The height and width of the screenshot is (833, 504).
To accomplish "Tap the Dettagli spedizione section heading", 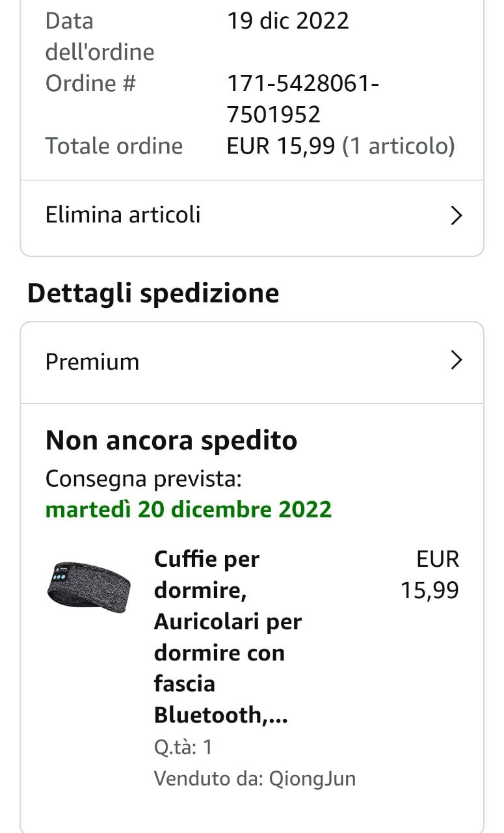I will 153,294.
